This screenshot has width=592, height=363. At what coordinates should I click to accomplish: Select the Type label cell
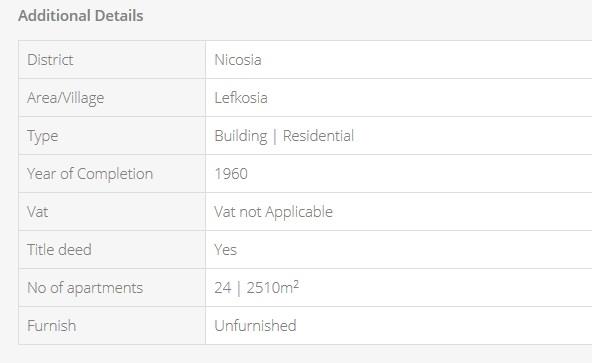(x=112, y=136)
